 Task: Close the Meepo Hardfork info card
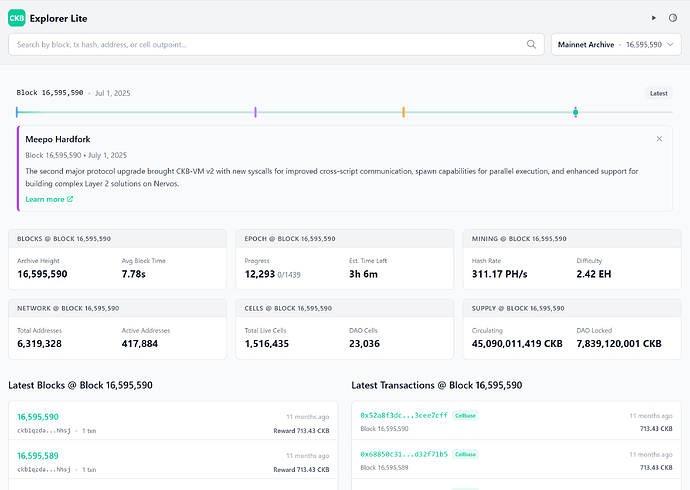pos(659,139)
